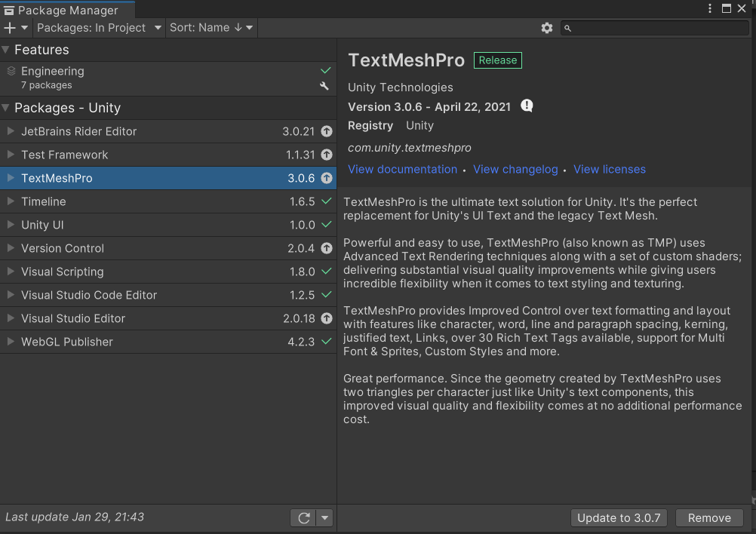Click the search magnifier icon
The width and height of the screenshot is (756, 534).
coord(568,29)
